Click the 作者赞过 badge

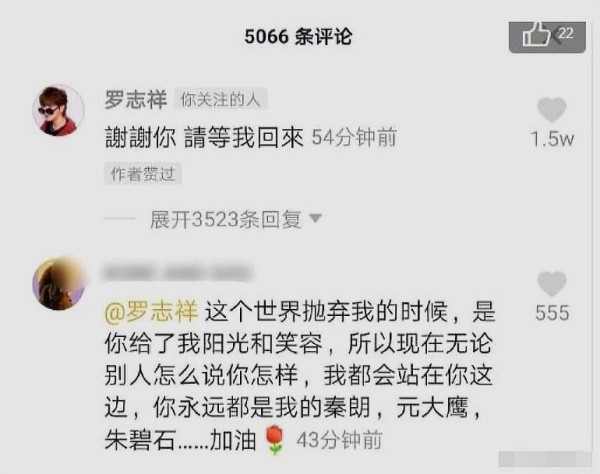click(143, 174)
